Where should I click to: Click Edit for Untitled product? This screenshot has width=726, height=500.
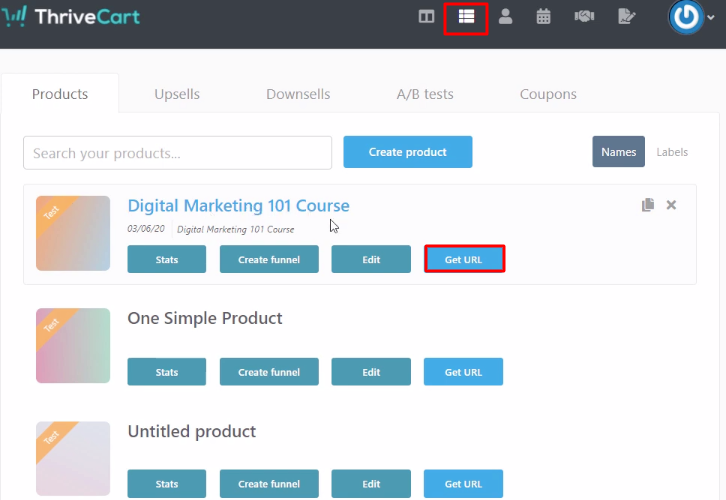(371, 484)
